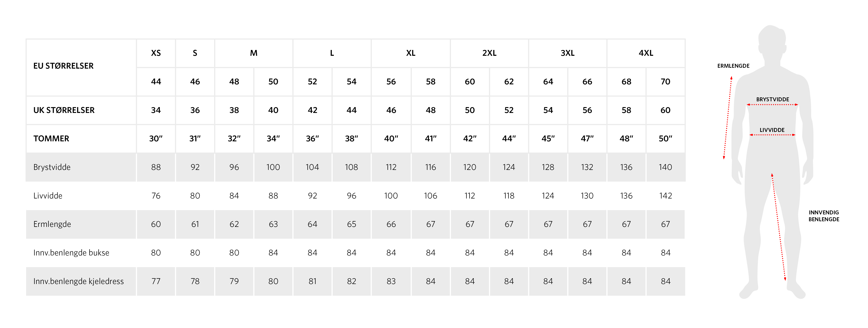Screen dimensions: 868x328
Task: Select the BRYSTVIDDE label on figure's chest
Action: point(772,99)
